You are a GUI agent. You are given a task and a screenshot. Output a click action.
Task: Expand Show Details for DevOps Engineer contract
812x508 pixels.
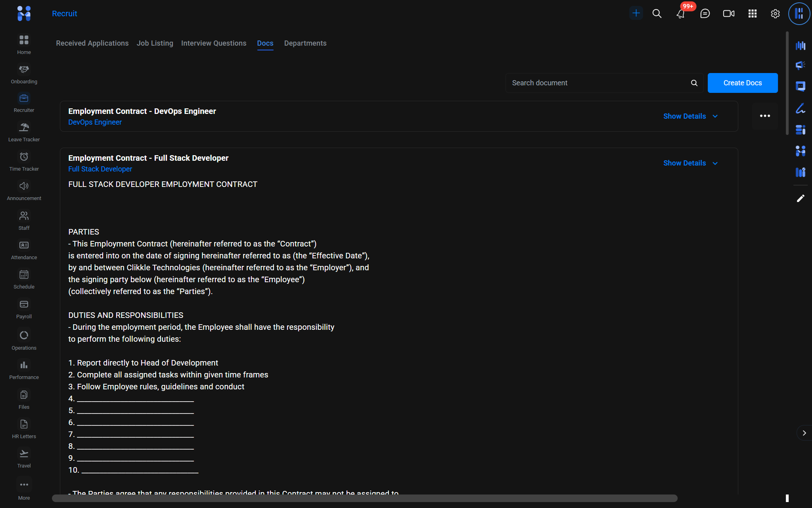click(690, 116)
